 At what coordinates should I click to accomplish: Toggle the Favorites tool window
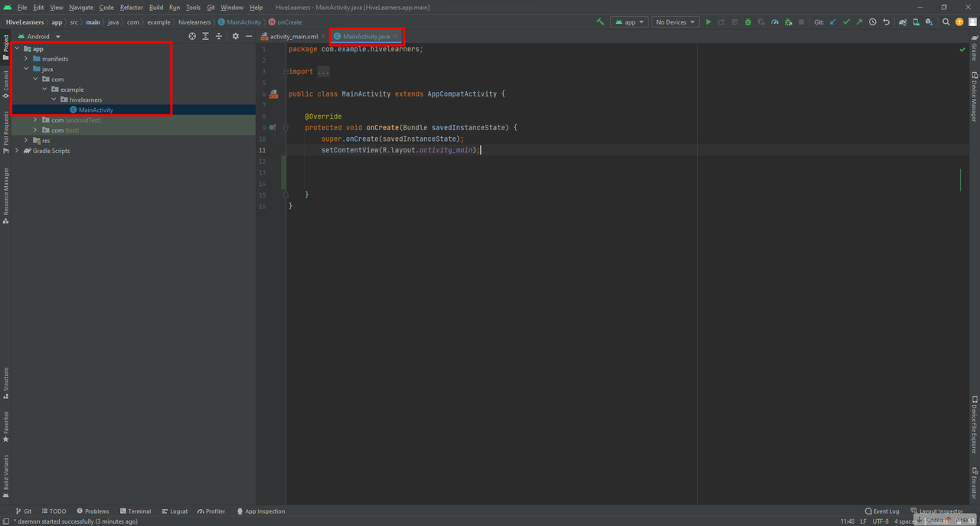5,427
